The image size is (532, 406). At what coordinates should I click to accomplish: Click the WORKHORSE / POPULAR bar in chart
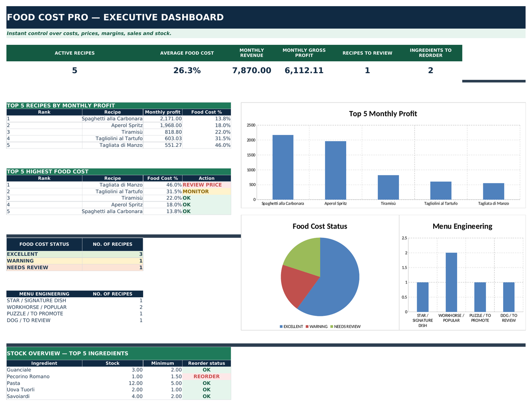click(451, 282)
